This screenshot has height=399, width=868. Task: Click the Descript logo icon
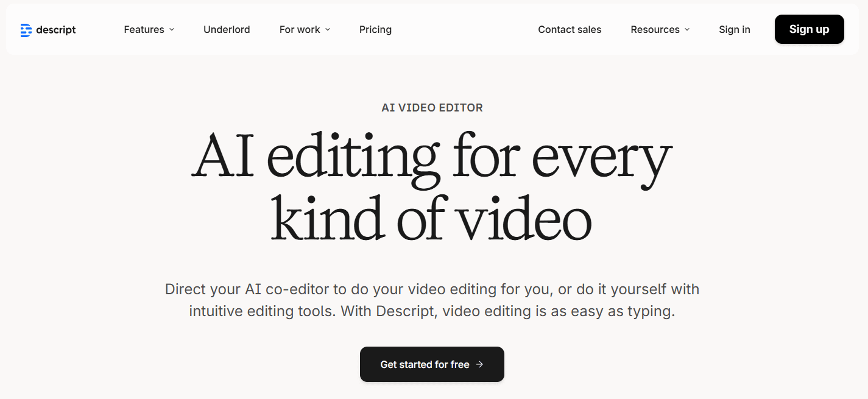tap(26, 30)
